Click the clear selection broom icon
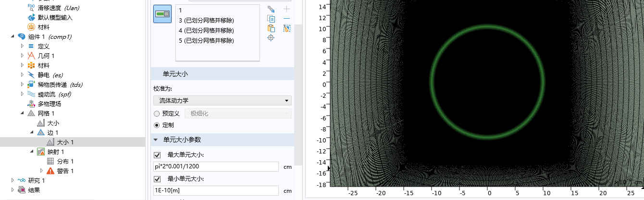The height and width of the screenshot is (200, 644). click(x=286, y=28)
